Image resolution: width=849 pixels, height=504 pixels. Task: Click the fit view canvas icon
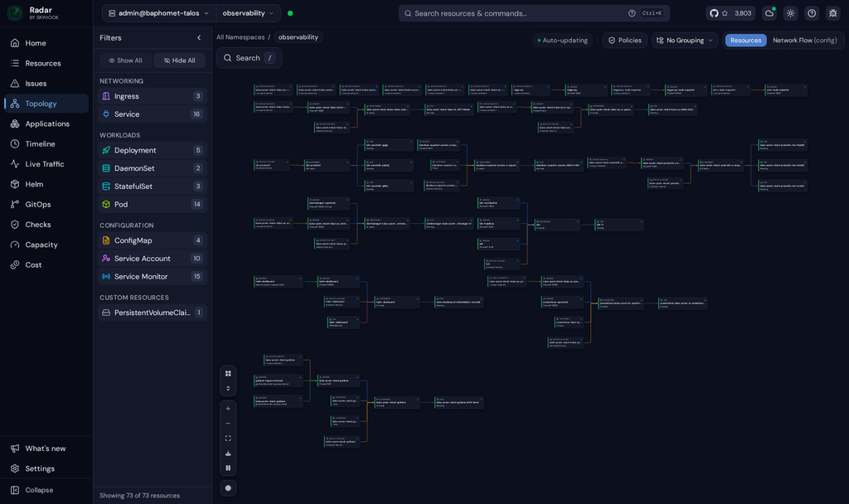tap(228, 439)
